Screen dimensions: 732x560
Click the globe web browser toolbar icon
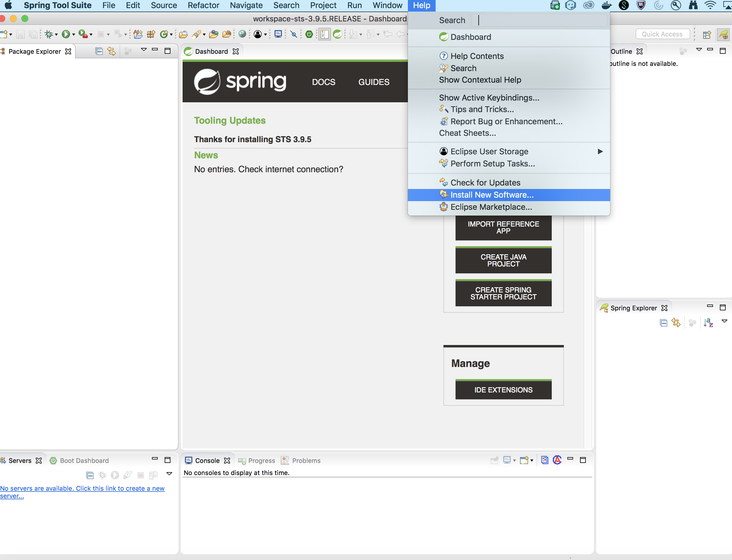[x=242, y=34]
